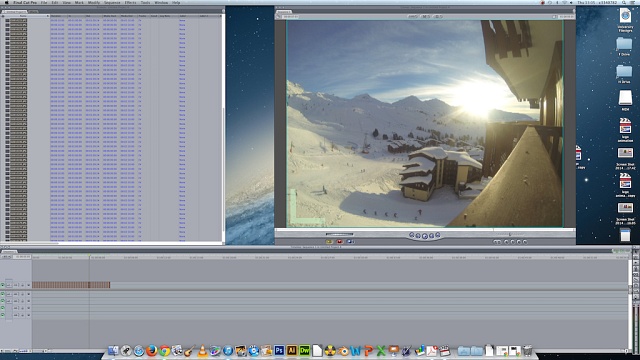Select the clip on V1 track
Screen dimensions: 640x360
point(71,285)
